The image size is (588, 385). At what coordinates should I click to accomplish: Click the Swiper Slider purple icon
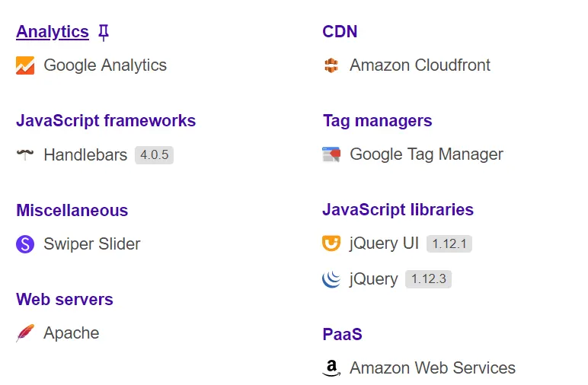[x=25, y=244]
